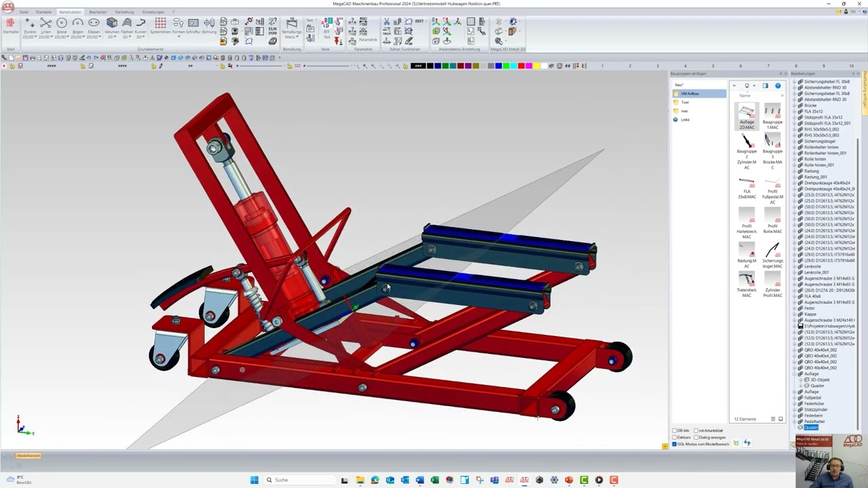Screen dimensions: 868x488
Task: Open the Datei menu
Action: coord(24,12)
